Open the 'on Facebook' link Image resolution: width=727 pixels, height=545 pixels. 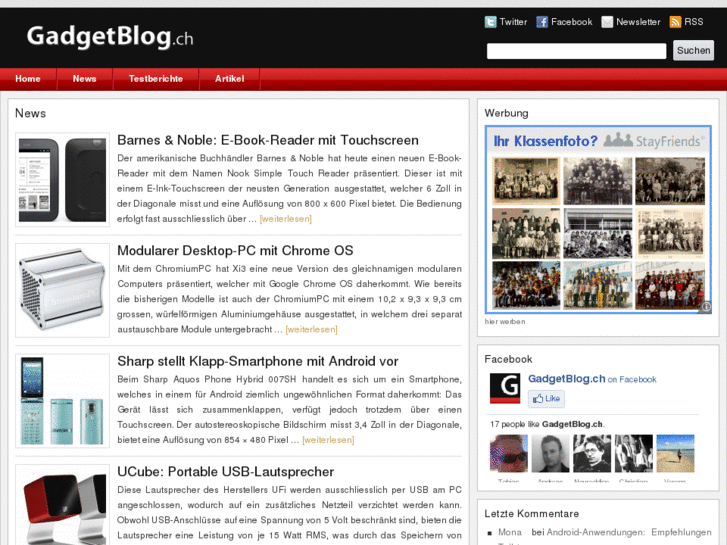point(632,379)
